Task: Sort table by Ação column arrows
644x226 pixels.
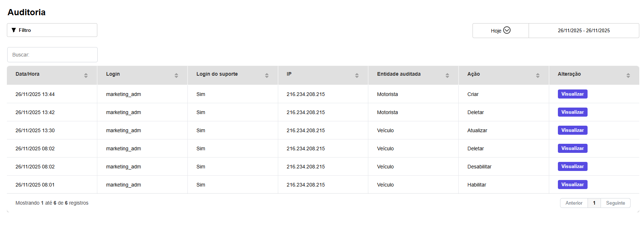Action: (x=538, y=75)
